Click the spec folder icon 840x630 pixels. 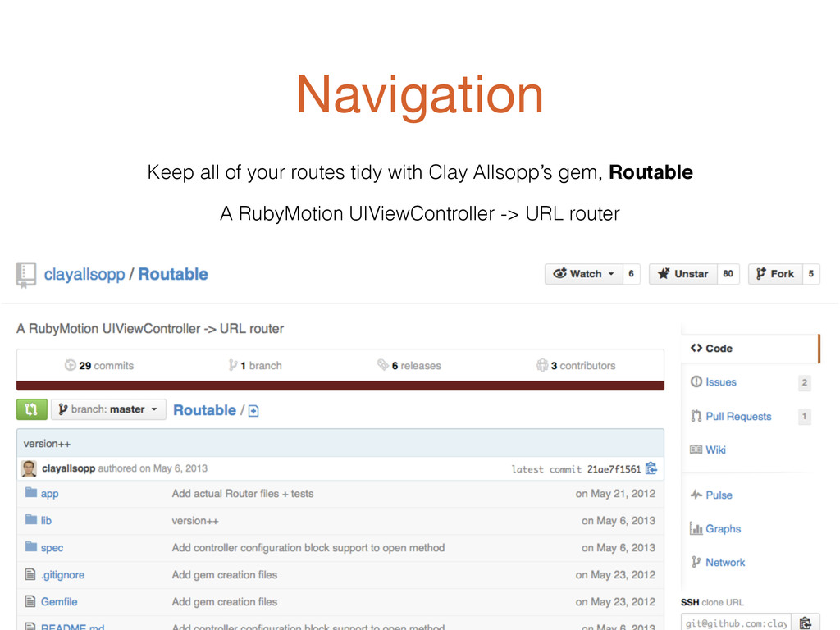click(x=31, y=546)
